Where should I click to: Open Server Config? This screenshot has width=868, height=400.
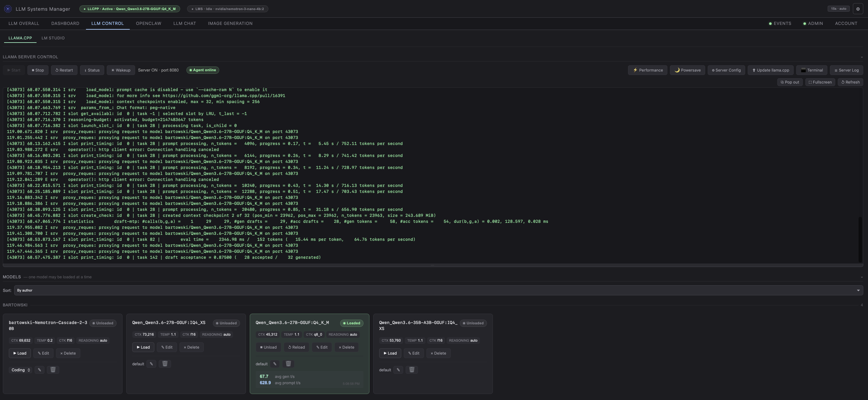point(726,70)
